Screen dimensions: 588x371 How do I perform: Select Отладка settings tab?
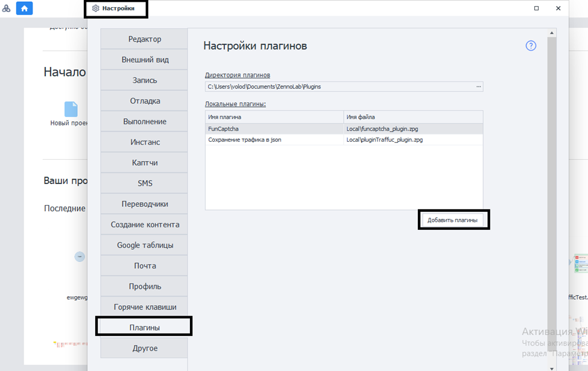point(144,101)
